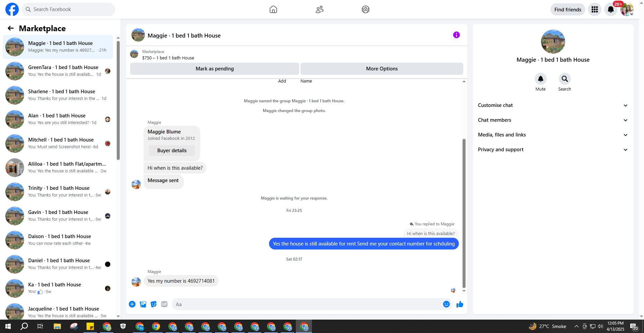The width and height of the screenshot is (644, 333).
Task: Open the Alan conversation
Action: tap(58, 119)
